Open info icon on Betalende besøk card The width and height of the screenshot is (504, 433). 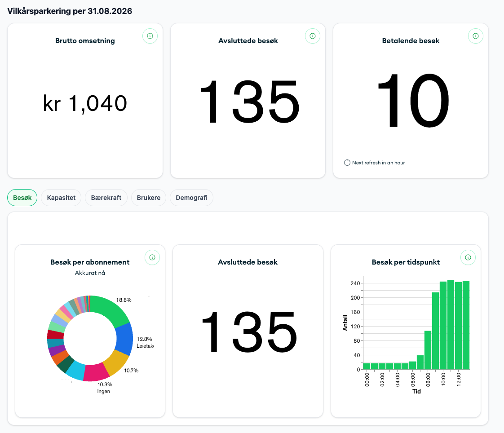coord(475,36)
